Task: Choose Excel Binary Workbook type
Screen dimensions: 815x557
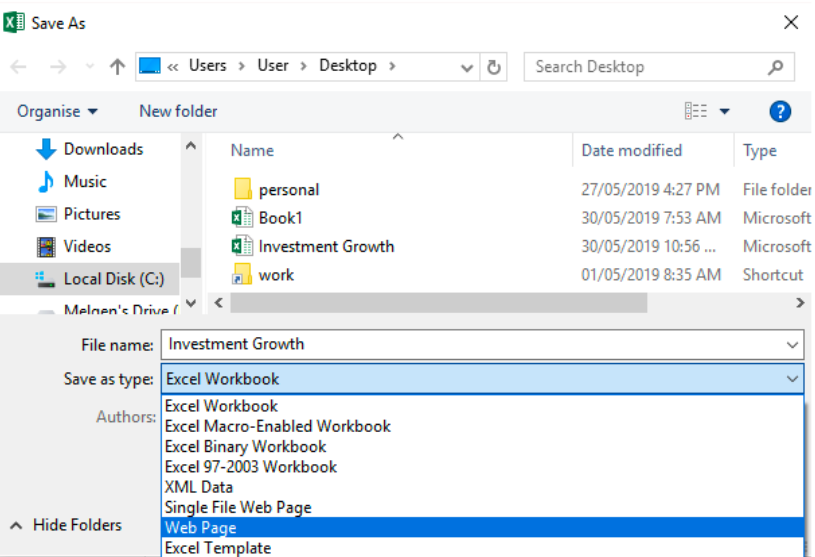Action: 483,446
